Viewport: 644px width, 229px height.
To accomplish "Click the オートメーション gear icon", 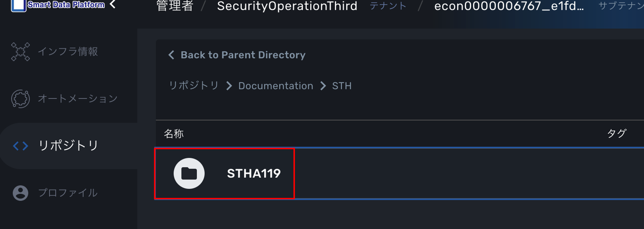I will click(20, 99).
